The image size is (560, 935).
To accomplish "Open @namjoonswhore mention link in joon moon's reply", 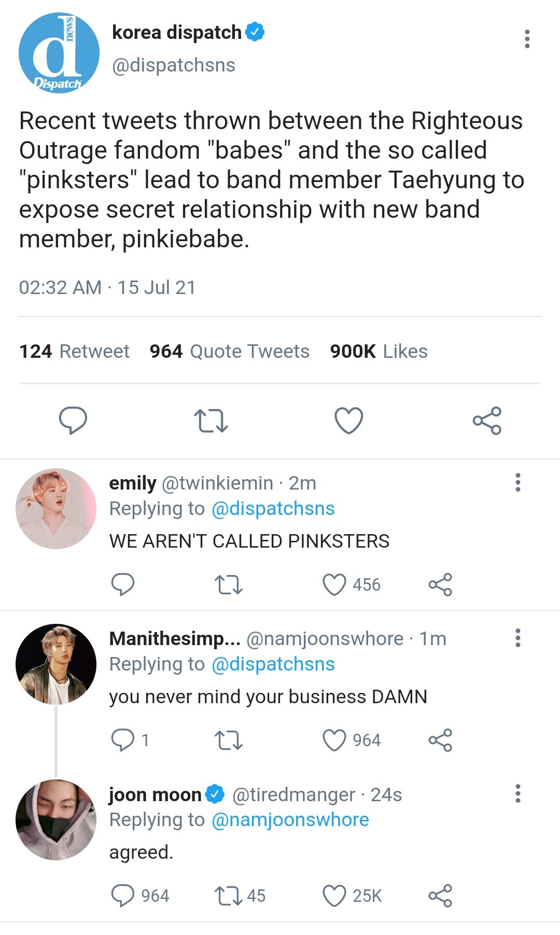I will [290, 820].
